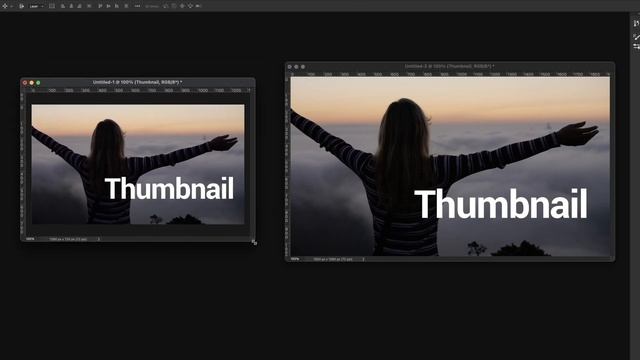Close the Untitled-1 document window
Viewport: 640px width, 360px height.
(x=25, y=82)
